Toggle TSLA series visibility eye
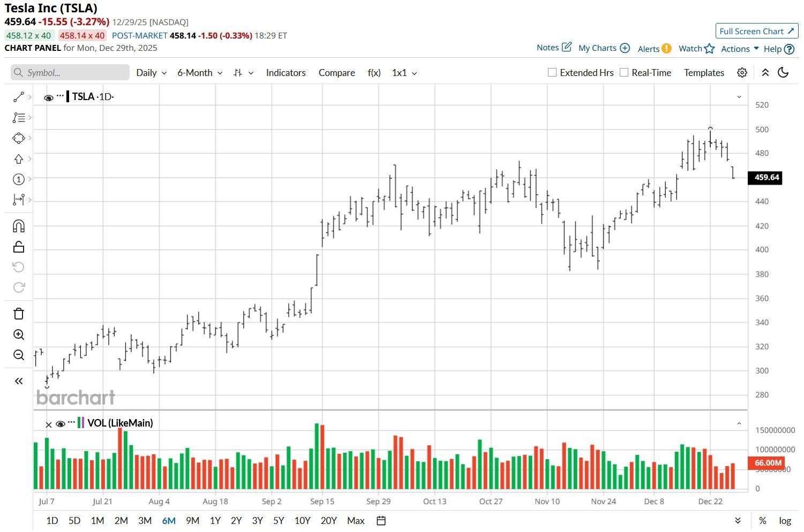 tap(48, 97)
